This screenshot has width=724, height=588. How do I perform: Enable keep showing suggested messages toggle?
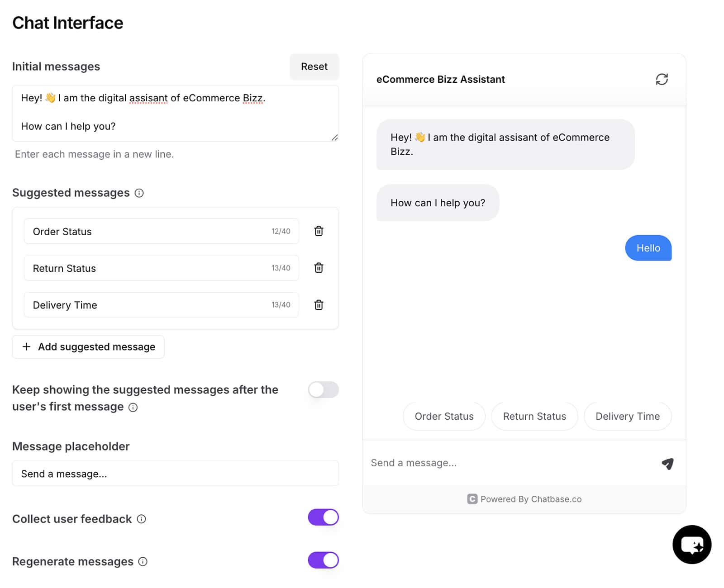tap(323, 389)
